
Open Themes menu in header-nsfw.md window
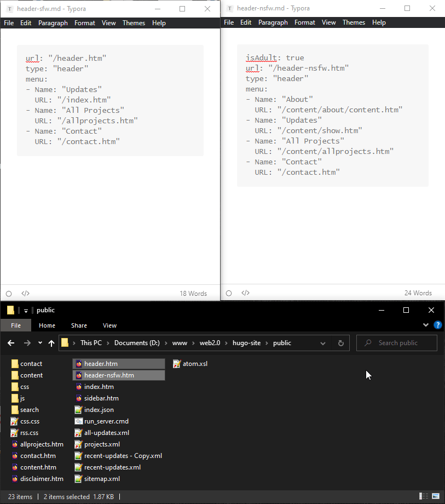(x=354, y=22)
